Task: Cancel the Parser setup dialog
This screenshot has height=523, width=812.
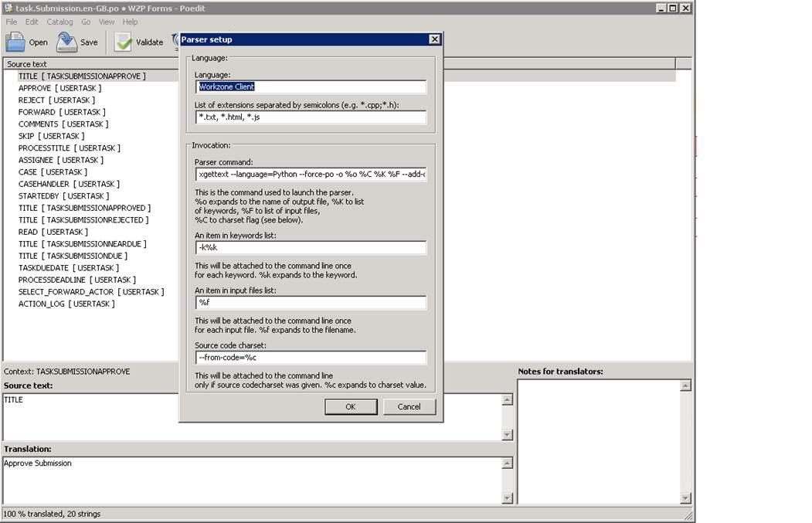Action: 409,406
